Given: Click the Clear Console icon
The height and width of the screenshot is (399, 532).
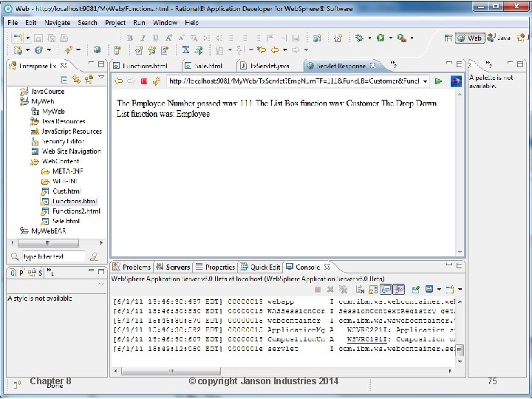Looking at the screenshot, I should tap(360, 290).
